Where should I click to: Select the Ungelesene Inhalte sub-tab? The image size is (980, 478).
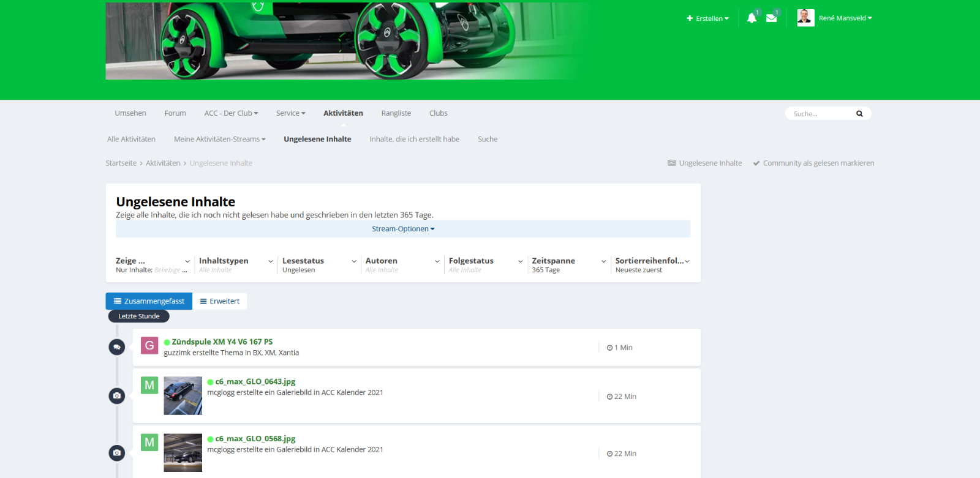point(317,139)
